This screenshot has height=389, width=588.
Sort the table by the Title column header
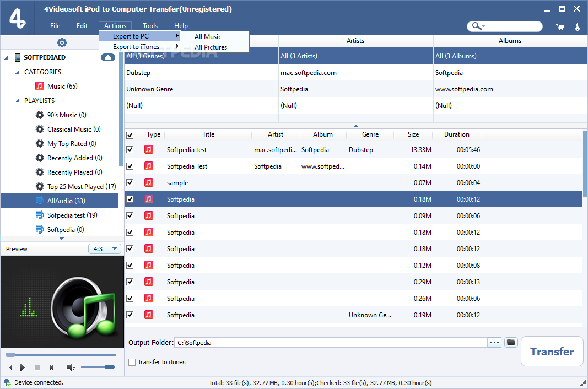(x=208, y=134)
